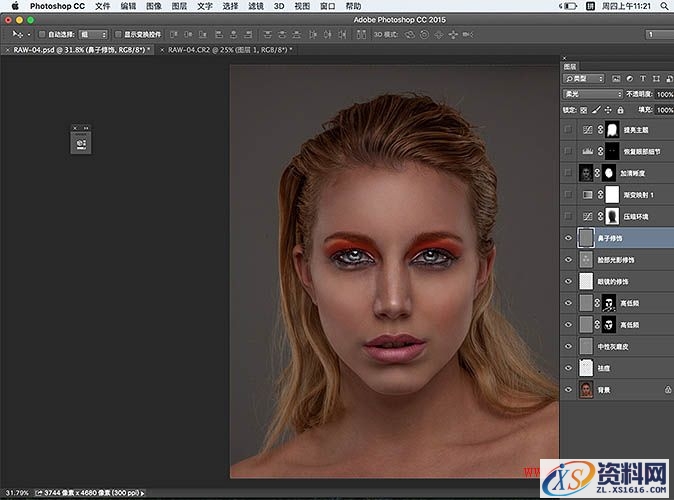
Task: Show the 提亮主题 layer
Action: tap(569, 129)
